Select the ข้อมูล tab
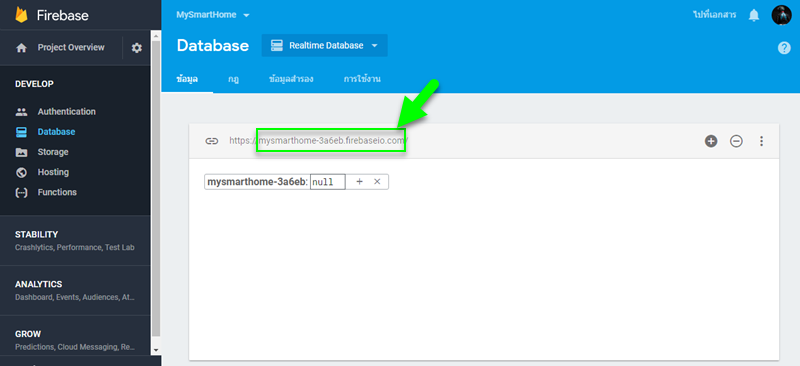 [187, 79]
